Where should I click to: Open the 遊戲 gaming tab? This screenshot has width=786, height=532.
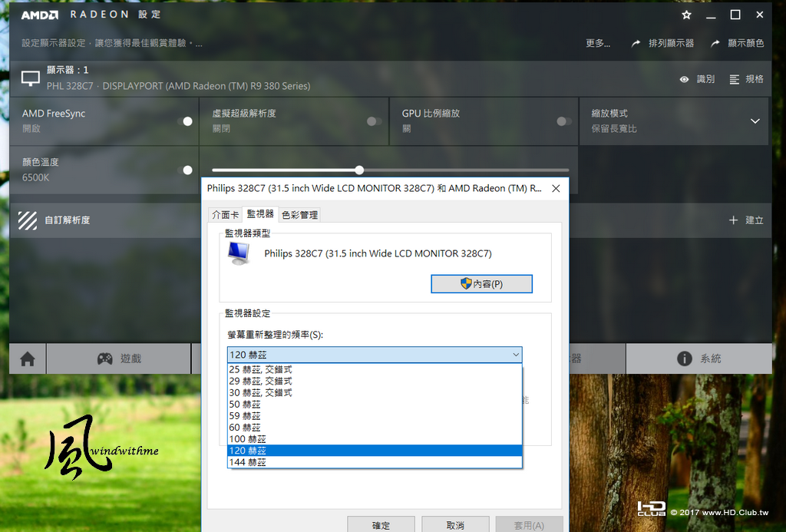(119, 359)
